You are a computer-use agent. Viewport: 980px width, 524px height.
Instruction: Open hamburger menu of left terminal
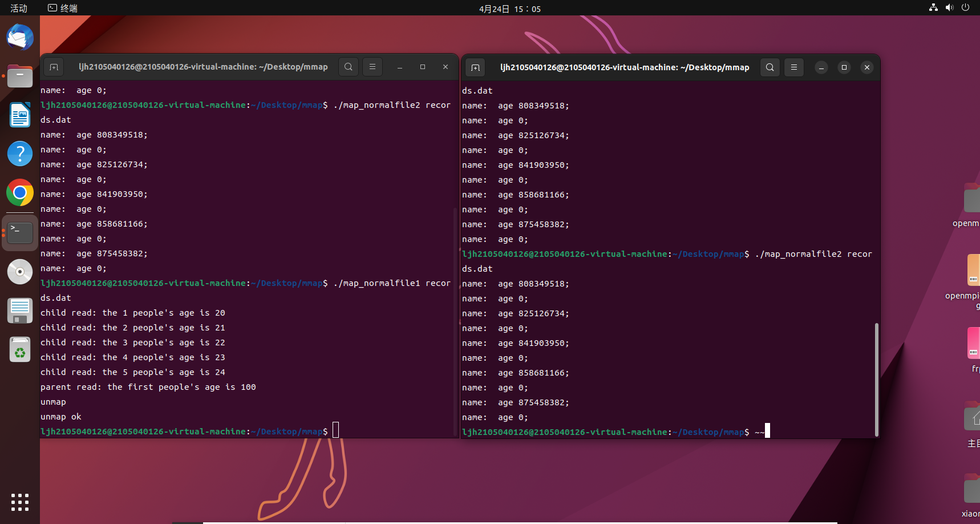pyautogui.click(x=372, y=67)
